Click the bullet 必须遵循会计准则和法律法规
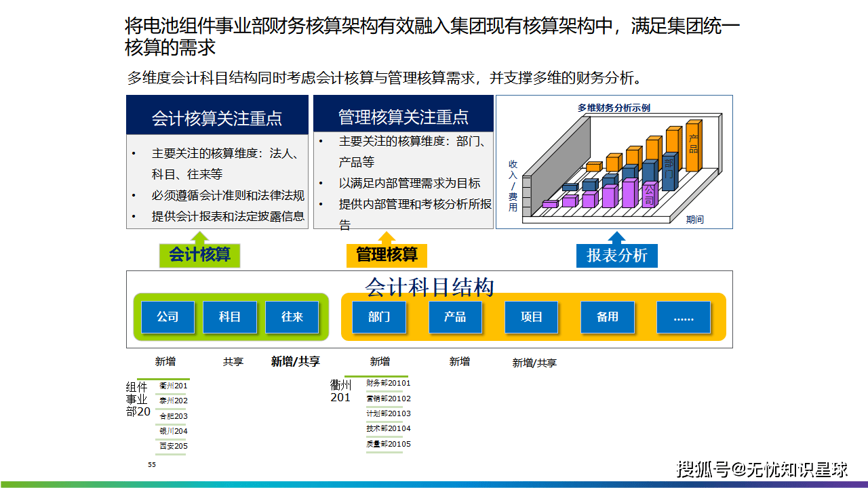The image size is (868, 488). (228, 195)
